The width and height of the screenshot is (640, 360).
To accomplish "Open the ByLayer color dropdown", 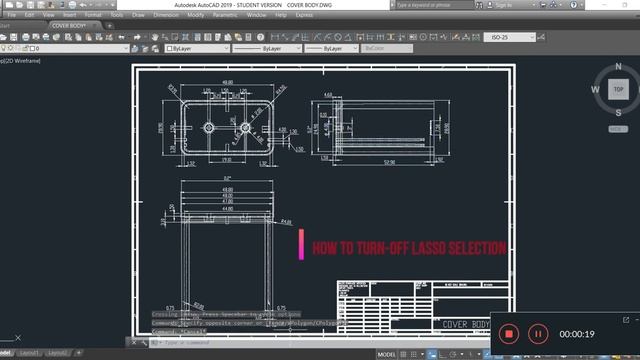I will pos(198,49).
